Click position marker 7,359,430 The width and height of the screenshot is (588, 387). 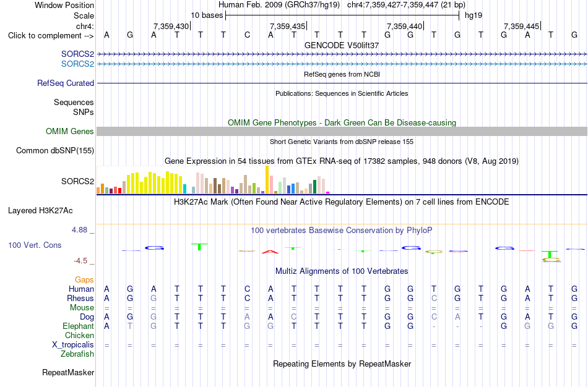coord(171,26)
